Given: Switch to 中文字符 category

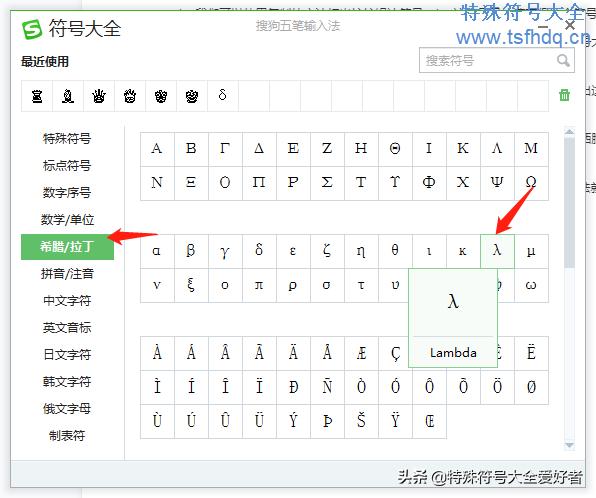Looking at the screenshot, I should click(67, 301).
